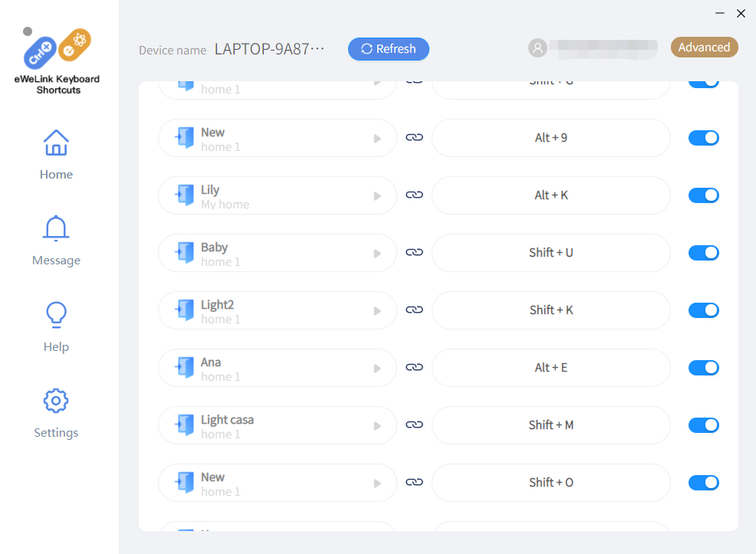
Task: Click the arrow on the Ana scene
Action: 377,369
